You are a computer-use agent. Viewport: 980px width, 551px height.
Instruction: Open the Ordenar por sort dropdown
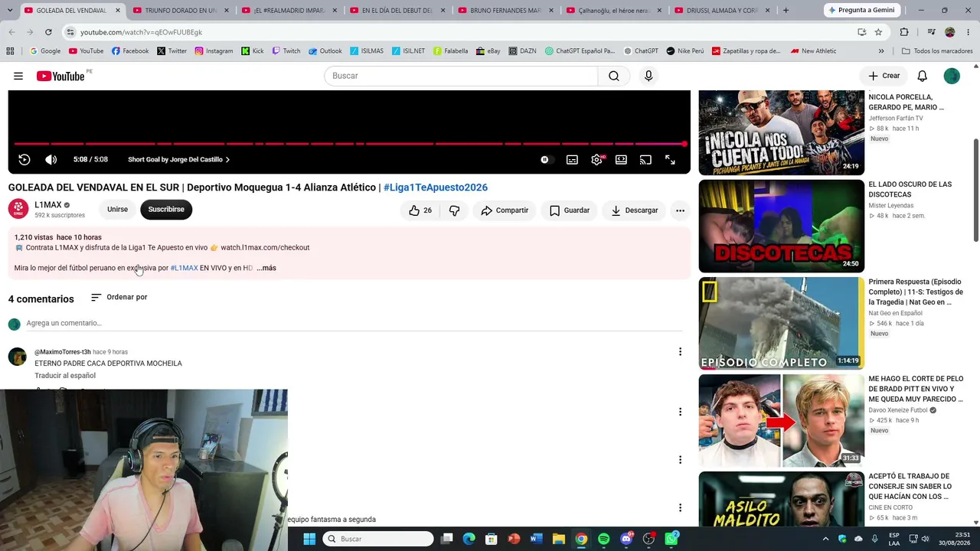tap(119, 297)
